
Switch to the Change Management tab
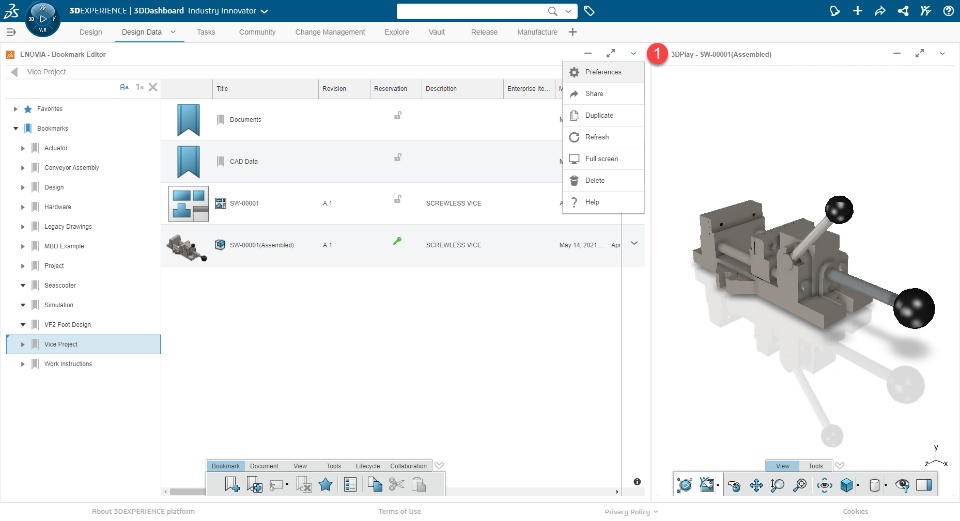click(x=330, y=32)
